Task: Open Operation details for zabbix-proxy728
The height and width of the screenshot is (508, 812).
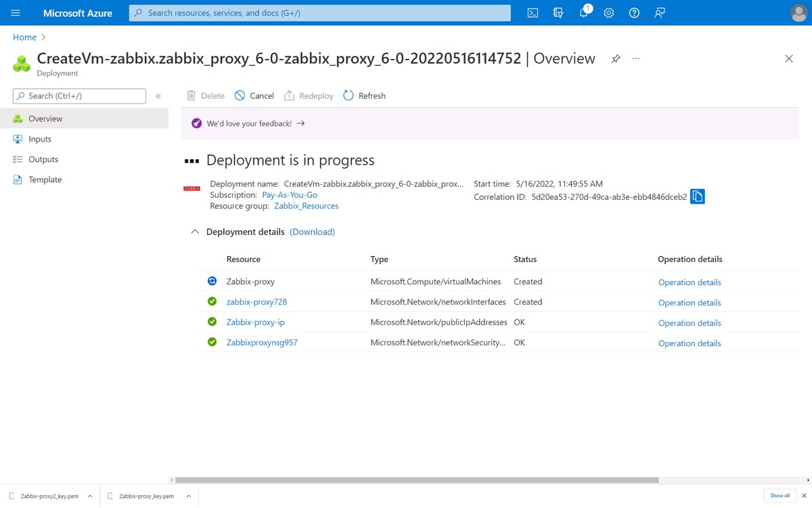Action: pyautogui.click(x=690, y=303)
